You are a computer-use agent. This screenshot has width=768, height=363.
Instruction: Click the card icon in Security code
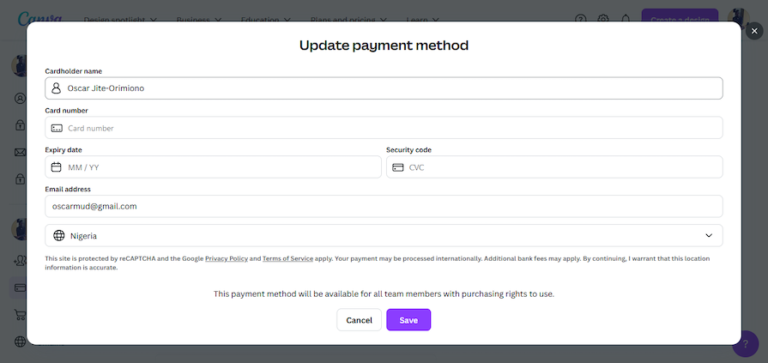[x=398, y=167]
